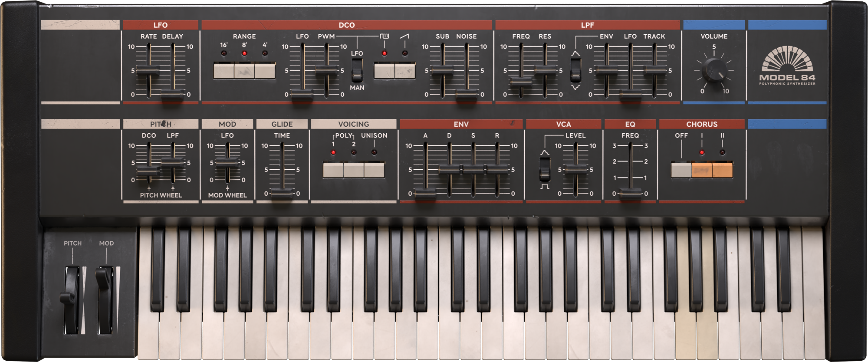868x362 pixels.
Task: Select the Unison voicing button
Action: point(374,170)
